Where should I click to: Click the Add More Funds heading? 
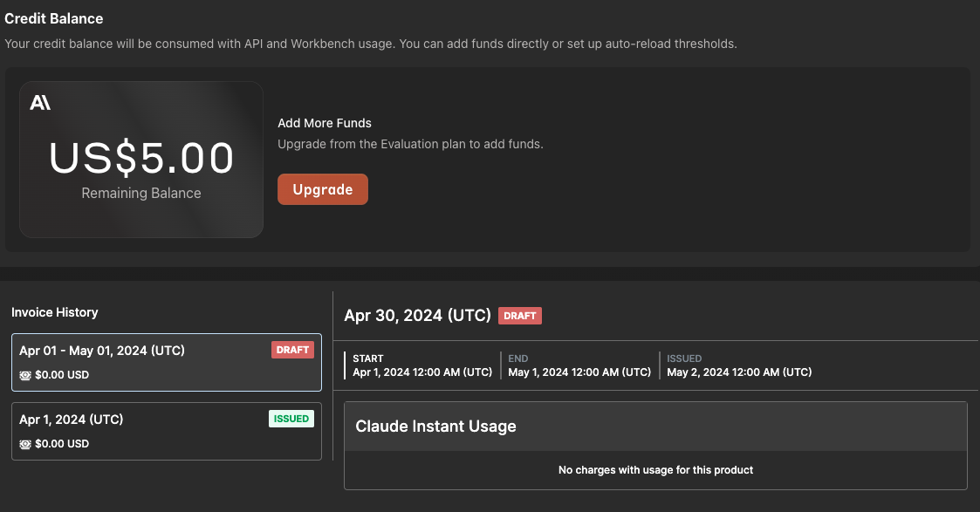pos(325,123)
